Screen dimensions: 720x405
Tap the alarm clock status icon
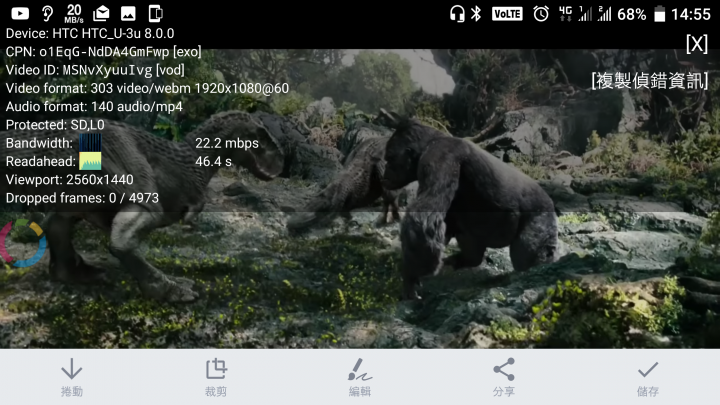(541, 14)
